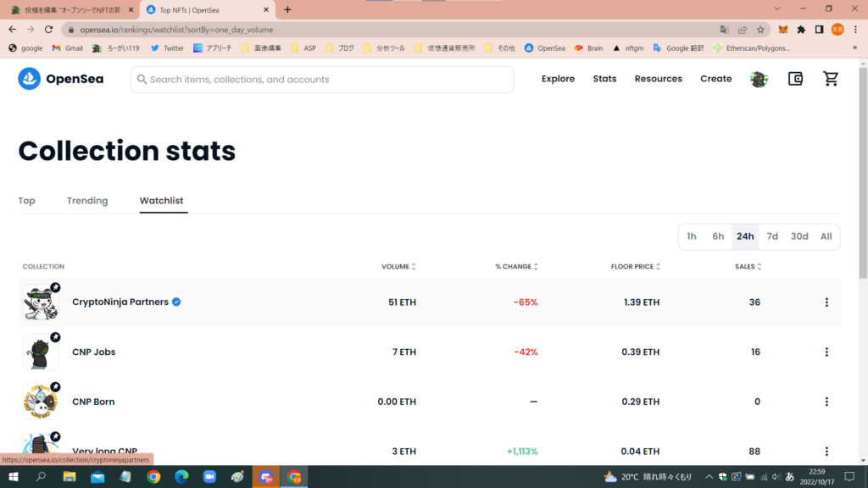This screenshot has width=868, height=488.
Task: Click the CryptoNinja Partners thumbnail image
Action: point(41,302)
